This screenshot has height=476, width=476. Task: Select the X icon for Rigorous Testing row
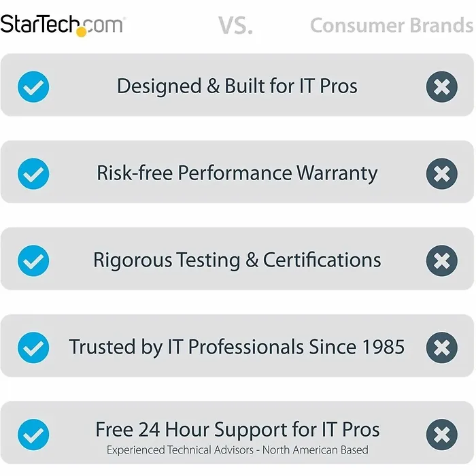pos(441,260)
